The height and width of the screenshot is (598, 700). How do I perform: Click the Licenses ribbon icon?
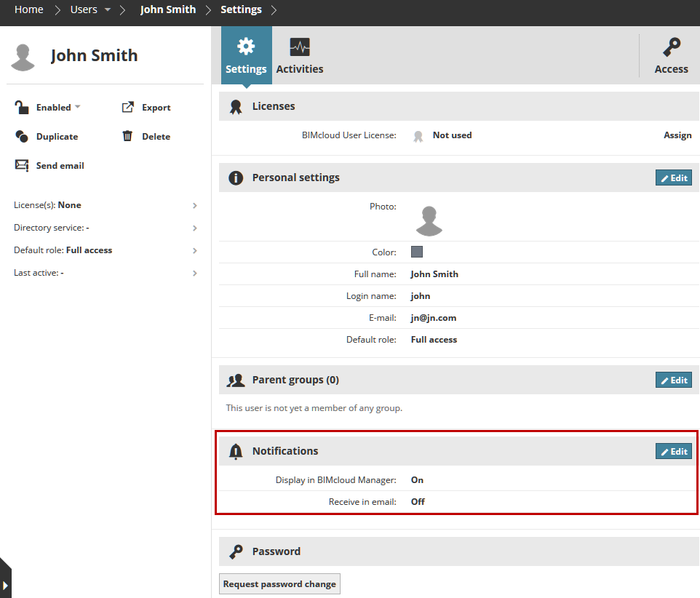[x=236, y=107]
